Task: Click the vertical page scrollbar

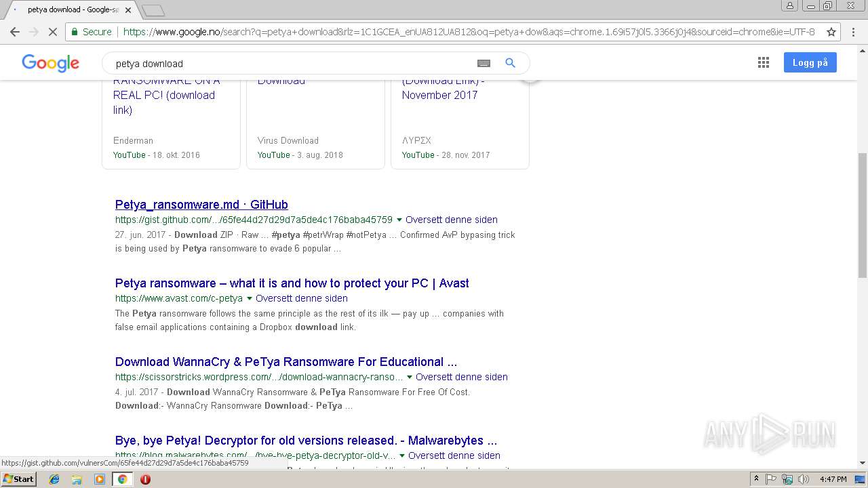Action: pos(862,215)
